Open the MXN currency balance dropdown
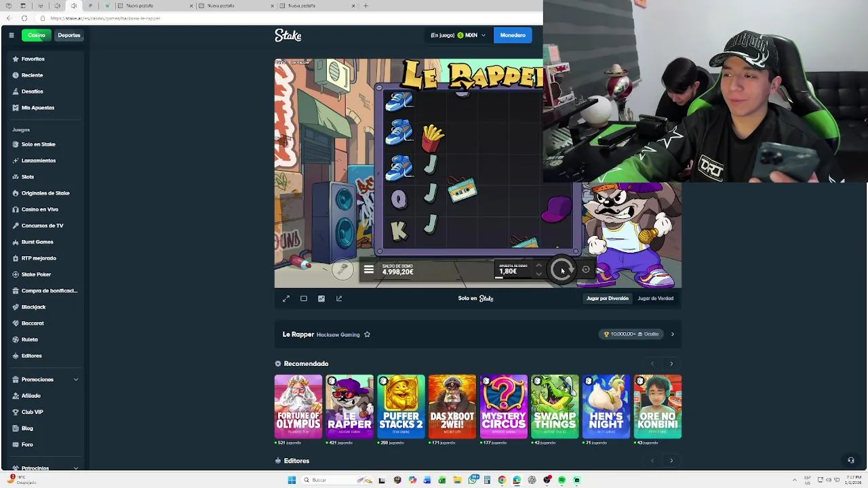Viewport: 868px width, 488px height. click(471, 35)
